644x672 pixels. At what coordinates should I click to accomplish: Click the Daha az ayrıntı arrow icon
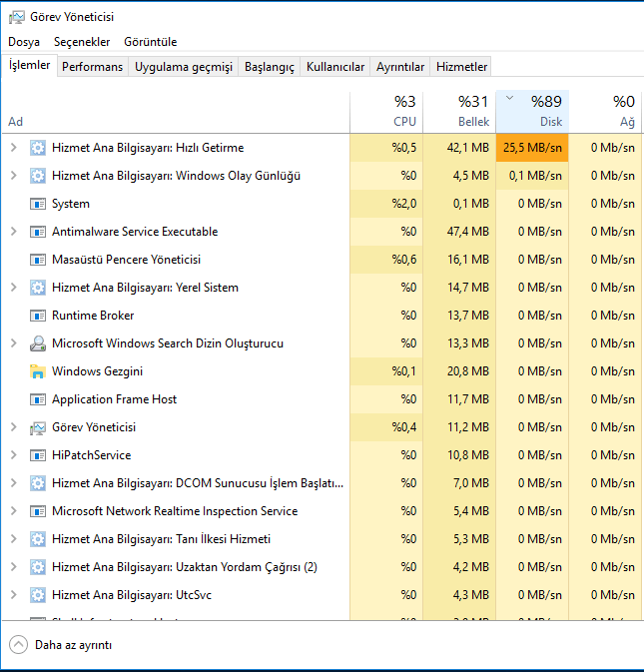coord(19,644)
